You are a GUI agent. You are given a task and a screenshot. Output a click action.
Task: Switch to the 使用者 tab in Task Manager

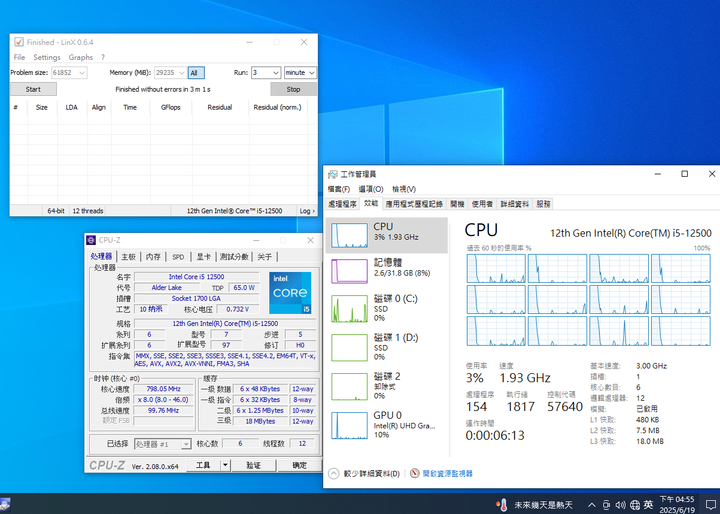pyautogui.click(x=482, y=204)
